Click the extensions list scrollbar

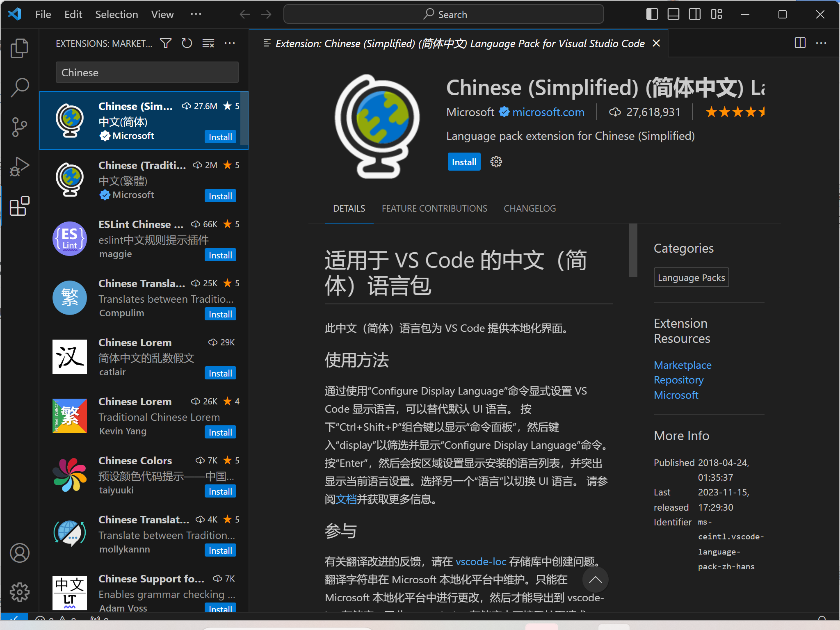point(244,119)
